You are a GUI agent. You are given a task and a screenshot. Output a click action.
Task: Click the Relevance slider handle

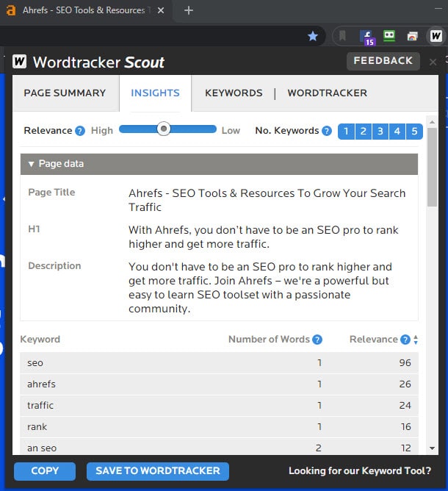click(163, 129)
